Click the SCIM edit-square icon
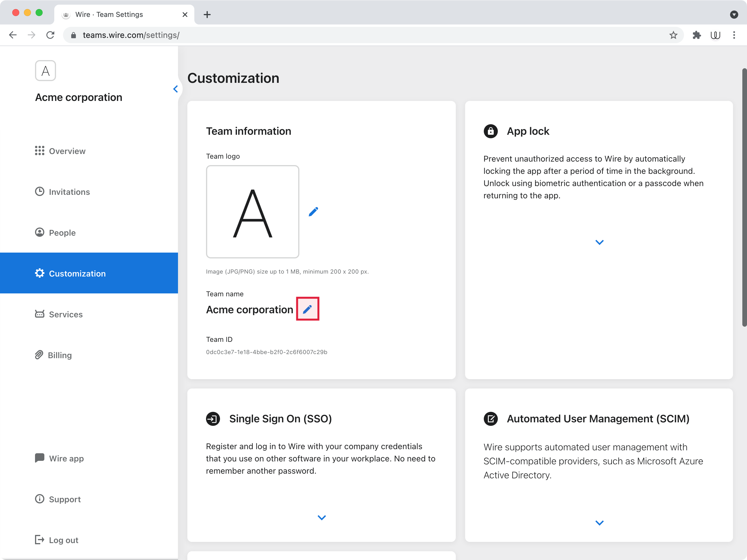Image resolution: width=747 pixels, height=560 pixels. tap(491, 419)
